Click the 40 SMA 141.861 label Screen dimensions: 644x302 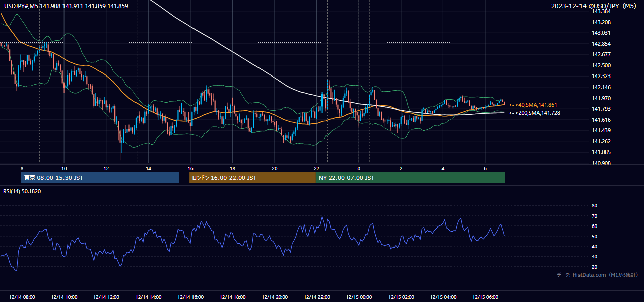[x=533, y=105]
